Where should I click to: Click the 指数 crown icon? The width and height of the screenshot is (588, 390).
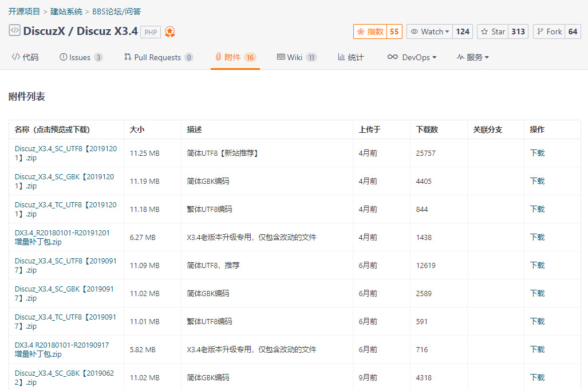361,31
